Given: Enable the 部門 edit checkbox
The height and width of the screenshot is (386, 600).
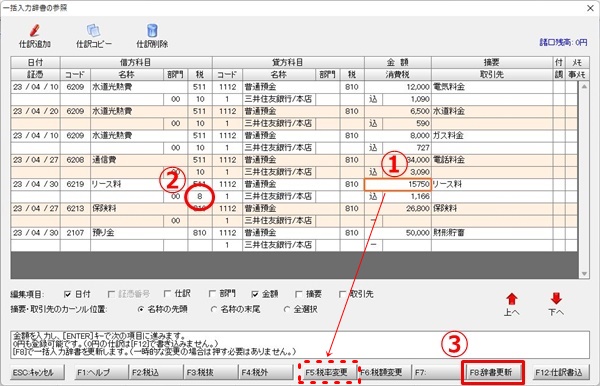Looking at the screenshot, I should coord(212,294).
